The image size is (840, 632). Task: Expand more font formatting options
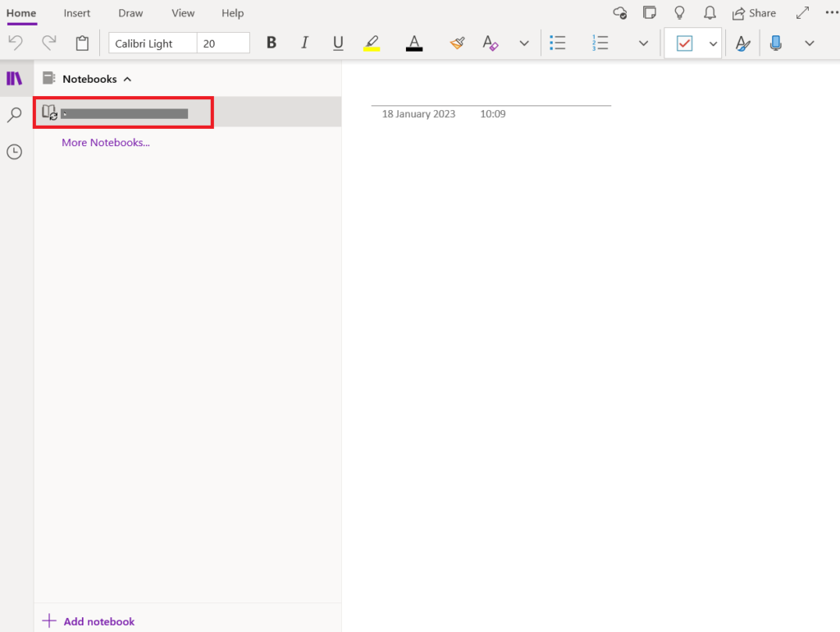click(x=524, y=44)
